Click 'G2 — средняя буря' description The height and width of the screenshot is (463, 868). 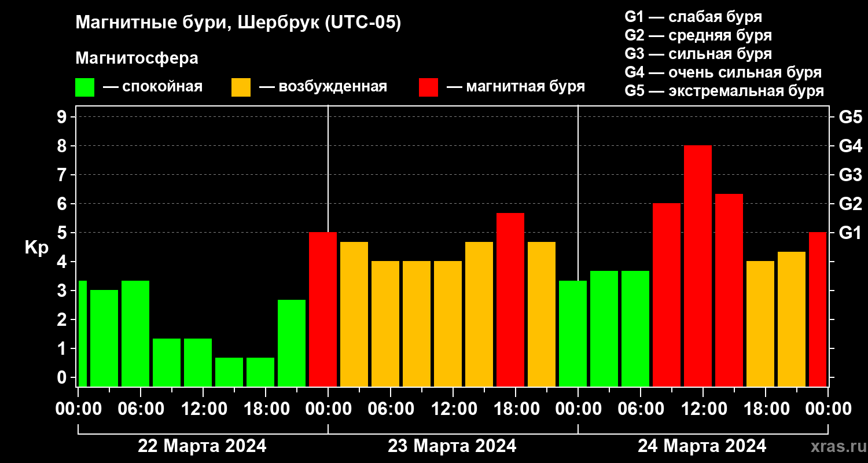tap(698, 35)
